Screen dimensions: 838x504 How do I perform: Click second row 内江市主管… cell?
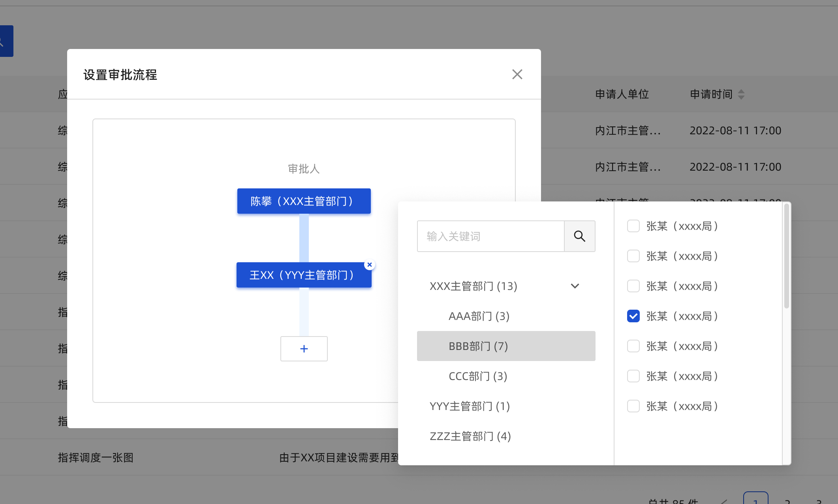click(x=628, y=167)
